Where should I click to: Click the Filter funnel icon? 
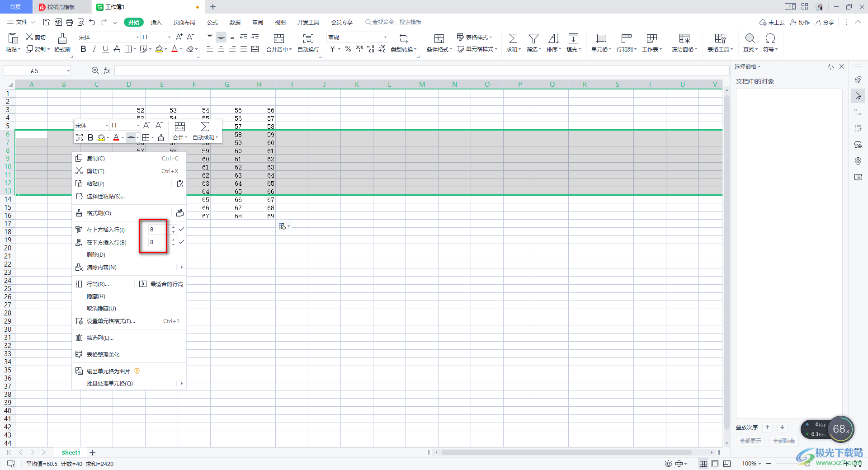coord(533,38)
